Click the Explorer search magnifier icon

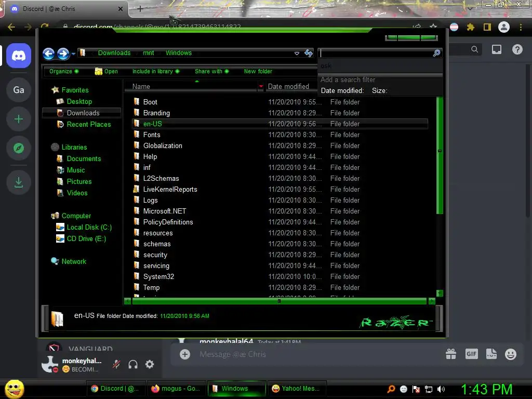(436, 53)
